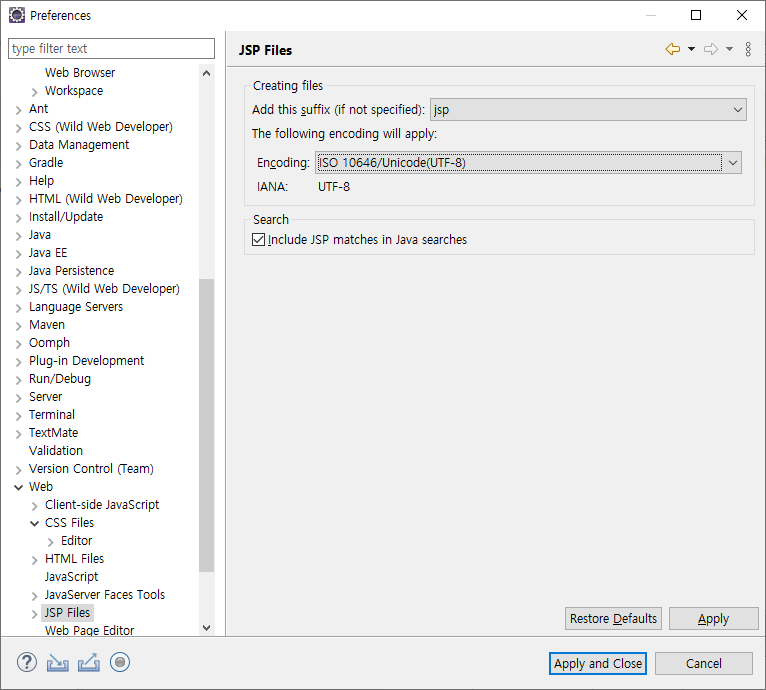Select JavaScript under Web

coord(71,577)
